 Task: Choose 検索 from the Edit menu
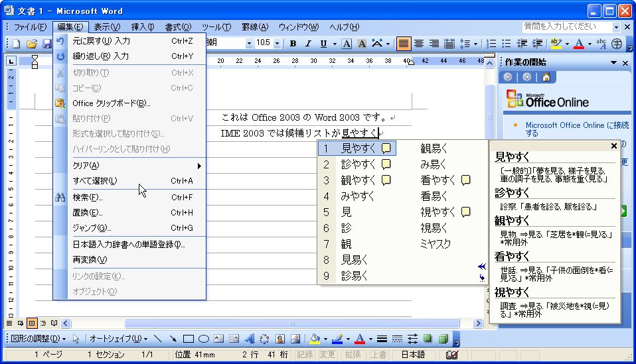pos(130,198)
